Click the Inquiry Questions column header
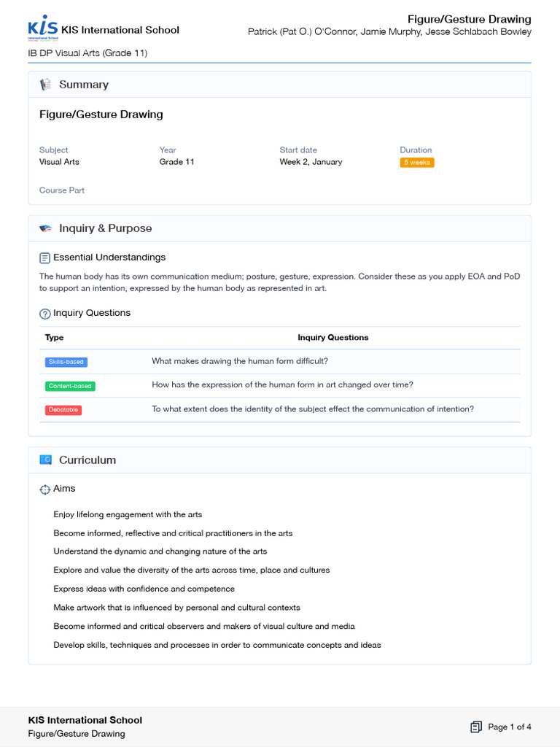Viewport: 560px width, 747px height. click(333, 338)
